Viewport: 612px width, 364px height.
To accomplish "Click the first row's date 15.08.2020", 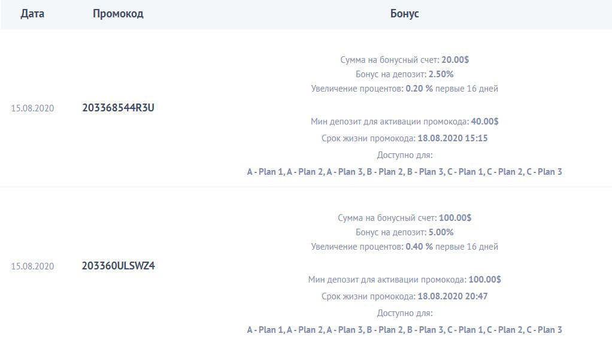I will click(32, 108).
